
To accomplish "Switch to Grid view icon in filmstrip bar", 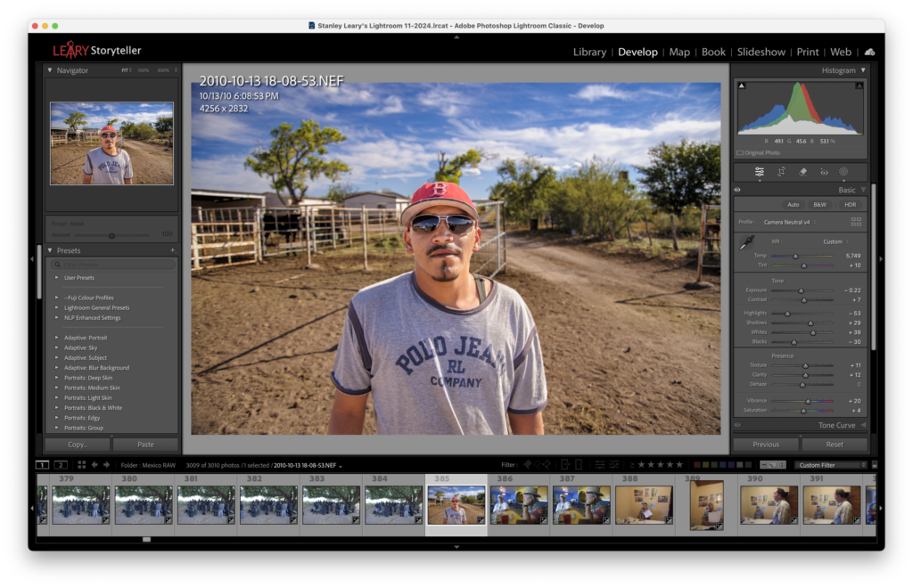I will tap(81, 465).
